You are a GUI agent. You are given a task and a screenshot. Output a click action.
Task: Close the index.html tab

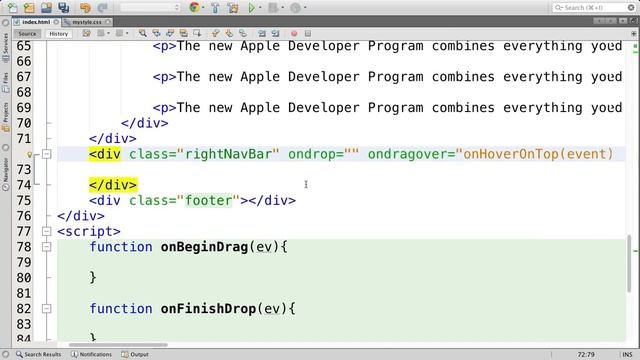click(56, 22)
